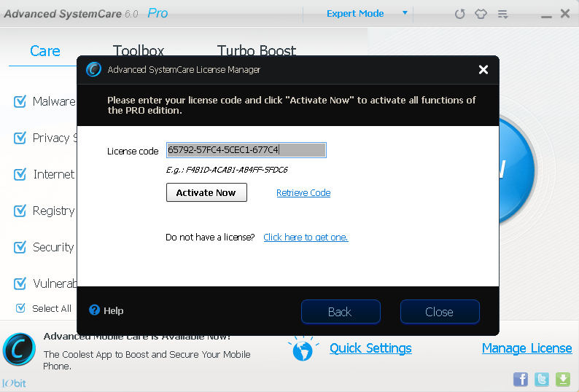Click the Advanced Mobile Care logo icon
This screenshot has height=392, width=579.
pyautogui.click(x=19, y=349)
